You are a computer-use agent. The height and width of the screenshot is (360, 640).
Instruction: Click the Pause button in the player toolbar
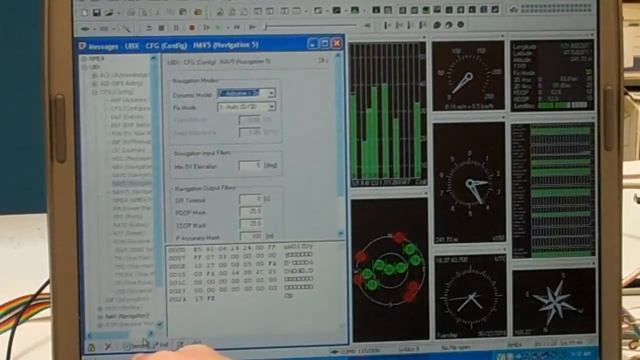(x=176, y=28)
